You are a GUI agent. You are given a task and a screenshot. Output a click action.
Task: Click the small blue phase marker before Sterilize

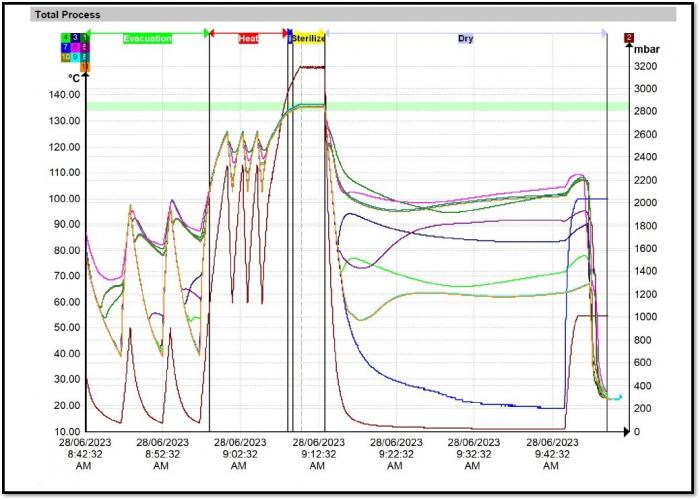click(x=290, y=38)
